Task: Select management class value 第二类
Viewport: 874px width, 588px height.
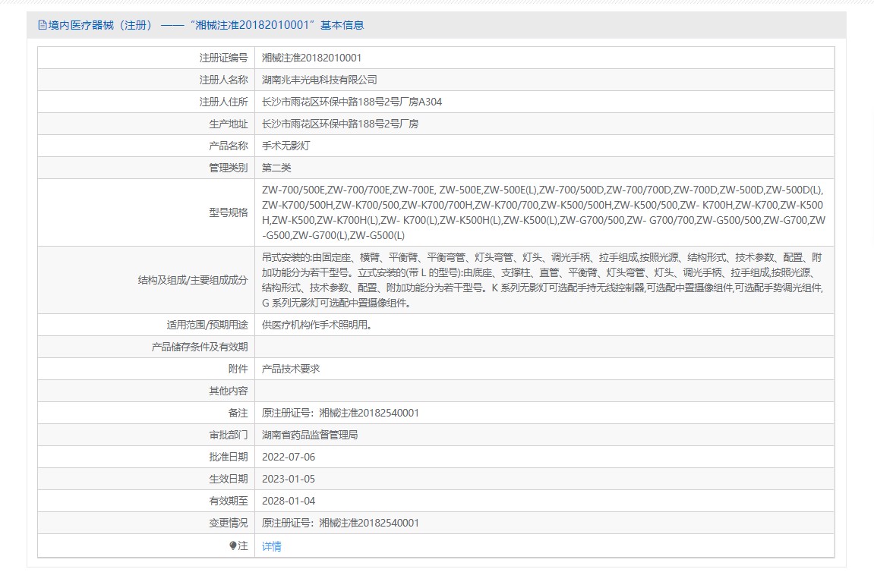Action: 276,168
